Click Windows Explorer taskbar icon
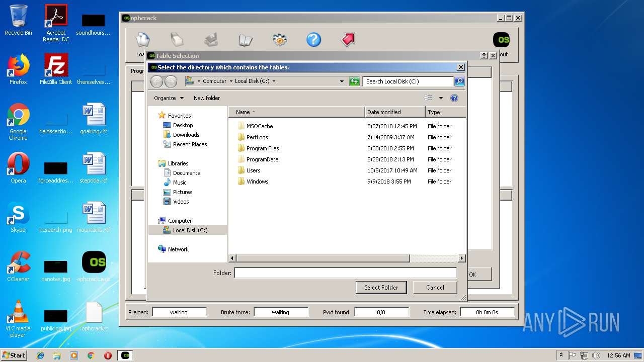 (57, 355)
